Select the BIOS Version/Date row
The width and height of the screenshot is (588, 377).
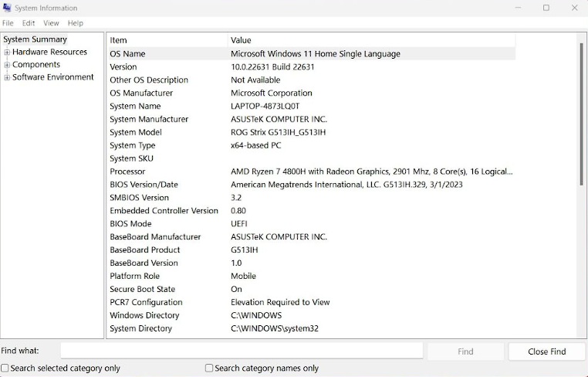click(312, 185)
